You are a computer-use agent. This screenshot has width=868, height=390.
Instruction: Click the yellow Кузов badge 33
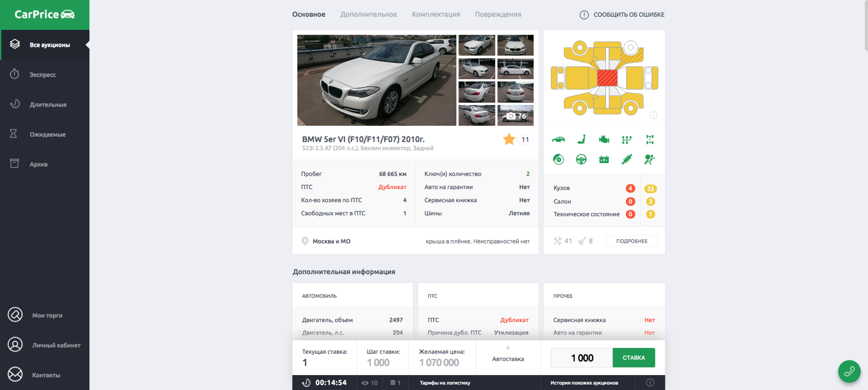click(x=651, y=189)
